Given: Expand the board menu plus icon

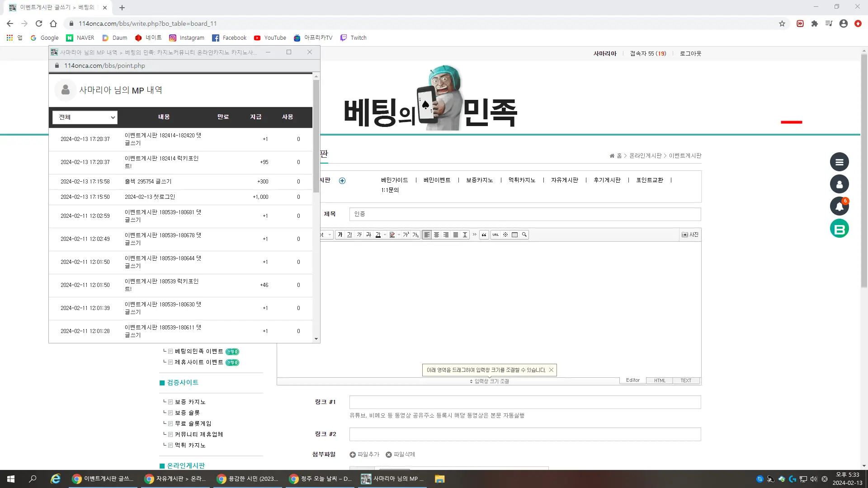Looking at the screenshot, I should [342, 181].
